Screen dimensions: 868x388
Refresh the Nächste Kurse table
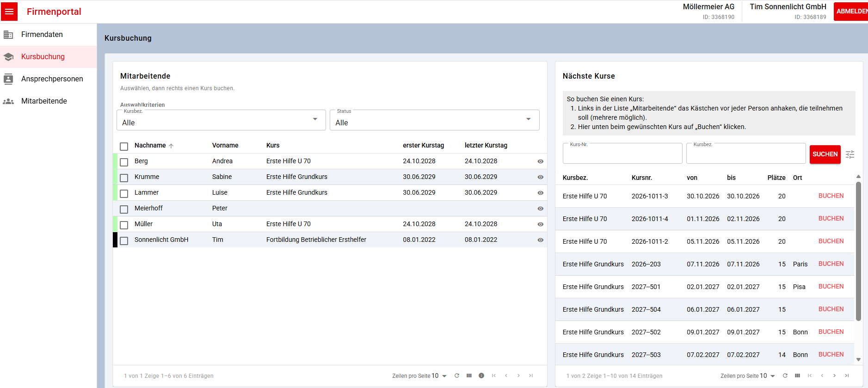coord(785,376)
